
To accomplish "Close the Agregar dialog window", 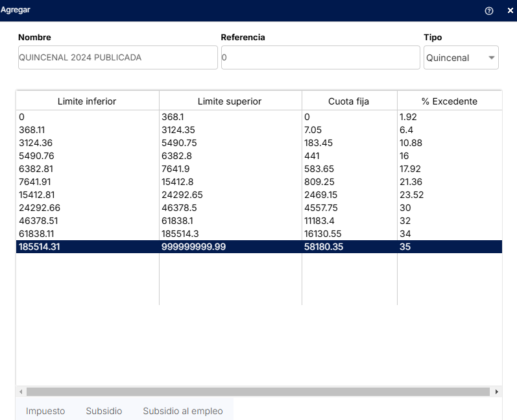I will [510, 10].
